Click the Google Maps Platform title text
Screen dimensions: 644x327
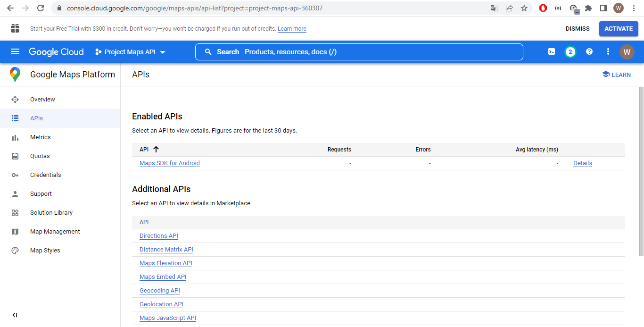73,75
